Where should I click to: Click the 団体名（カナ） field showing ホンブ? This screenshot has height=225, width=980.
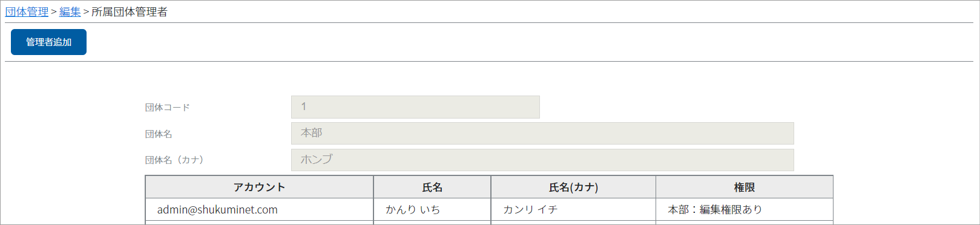542,160
